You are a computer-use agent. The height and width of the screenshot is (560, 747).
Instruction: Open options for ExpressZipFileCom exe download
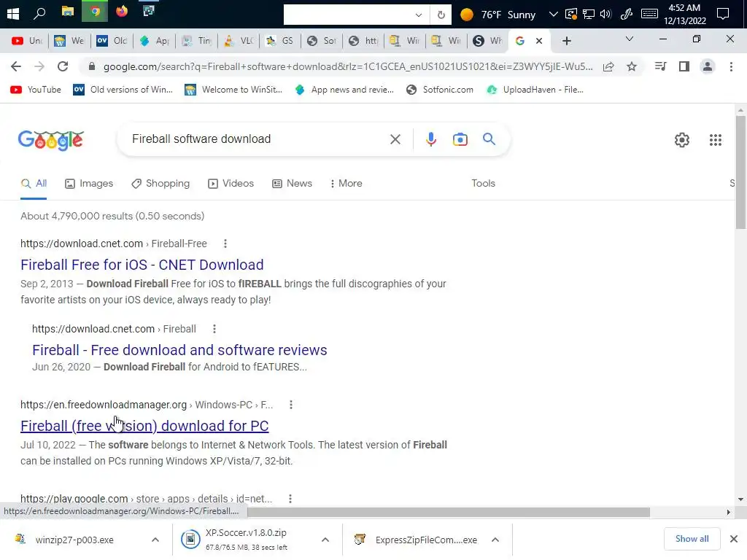click(x=495, y=540)
